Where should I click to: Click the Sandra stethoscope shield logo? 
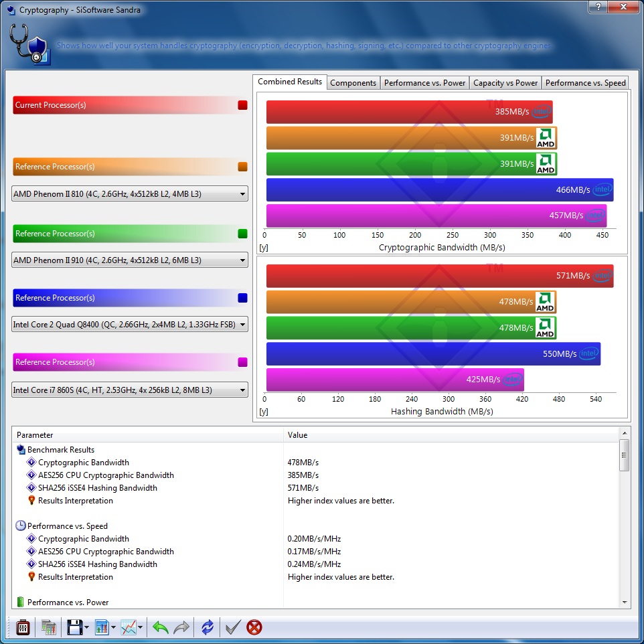(x=29, y=45)
